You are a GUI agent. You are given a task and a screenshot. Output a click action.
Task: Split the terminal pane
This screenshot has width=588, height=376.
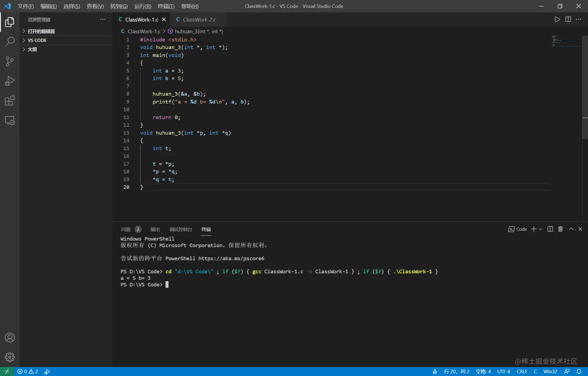tap(550, 229)
